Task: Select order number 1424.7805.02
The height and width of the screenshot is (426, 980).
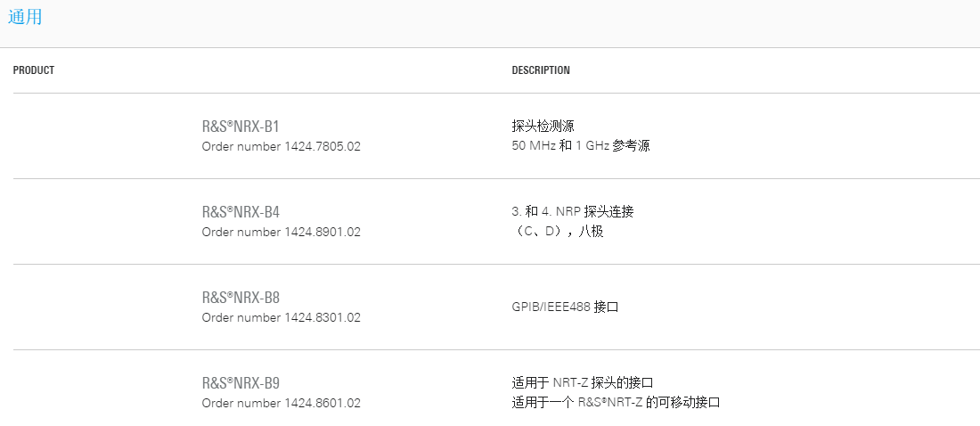Action: point(323,146)
